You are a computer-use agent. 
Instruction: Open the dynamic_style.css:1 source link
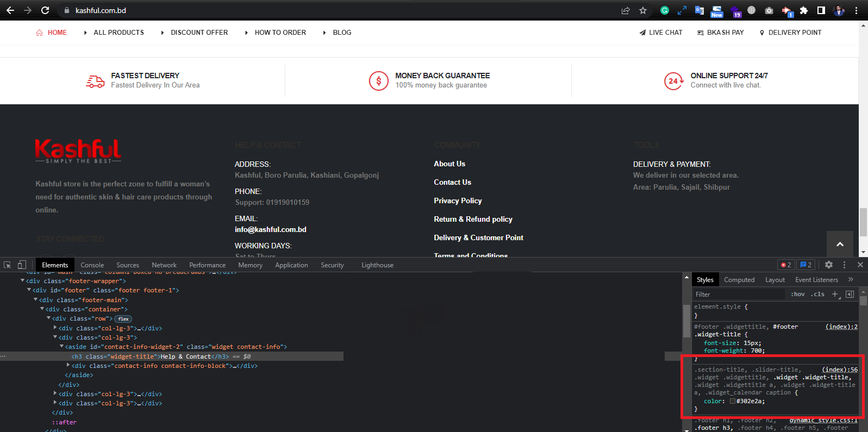823,420
